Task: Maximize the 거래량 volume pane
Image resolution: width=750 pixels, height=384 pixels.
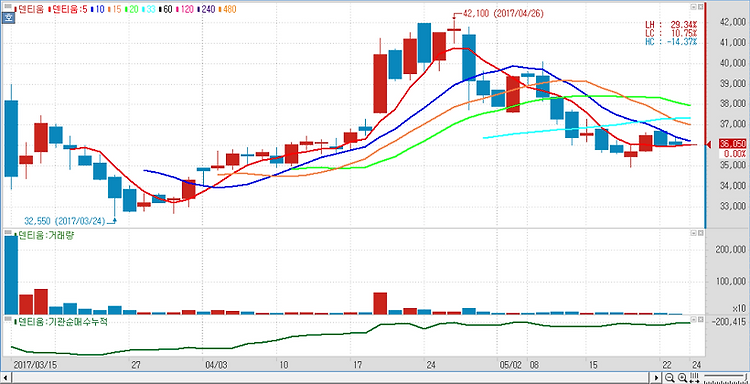Action: pyautogui.click(x=700, y=233)
